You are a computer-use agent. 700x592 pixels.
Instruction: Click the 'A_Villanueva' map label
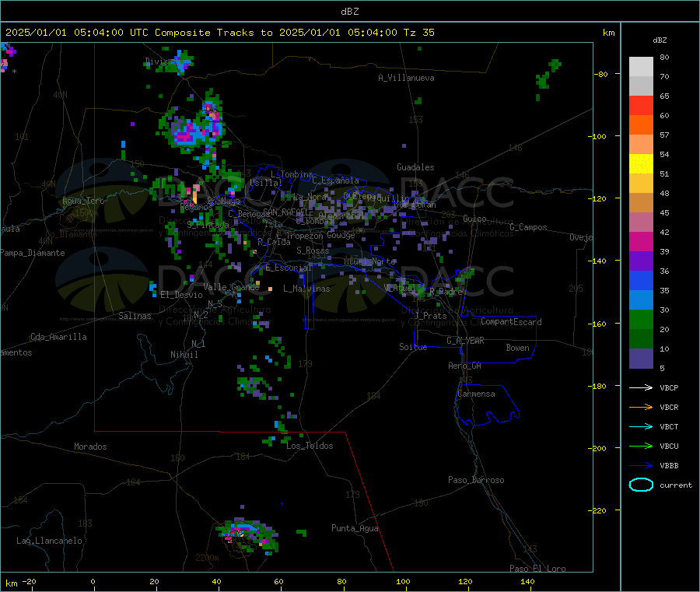coord(406,78)
